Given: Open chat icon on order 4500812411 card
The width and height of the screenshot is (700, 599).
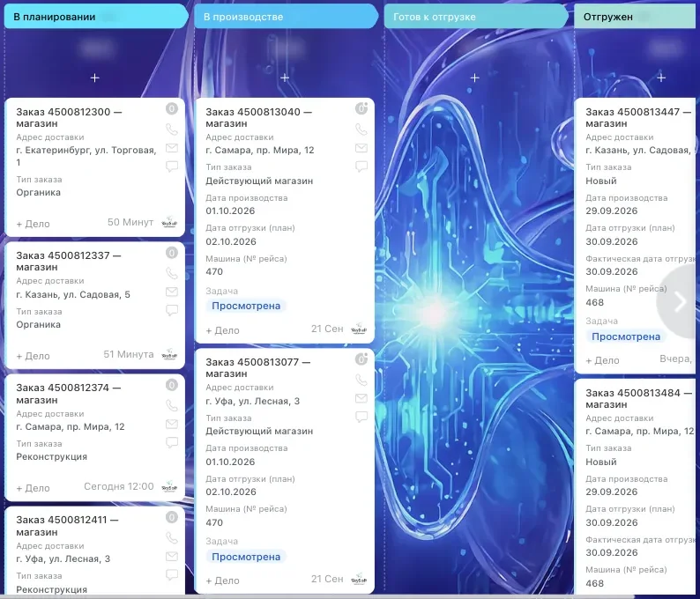Looking at the screenshot, I should pos(172,574).
